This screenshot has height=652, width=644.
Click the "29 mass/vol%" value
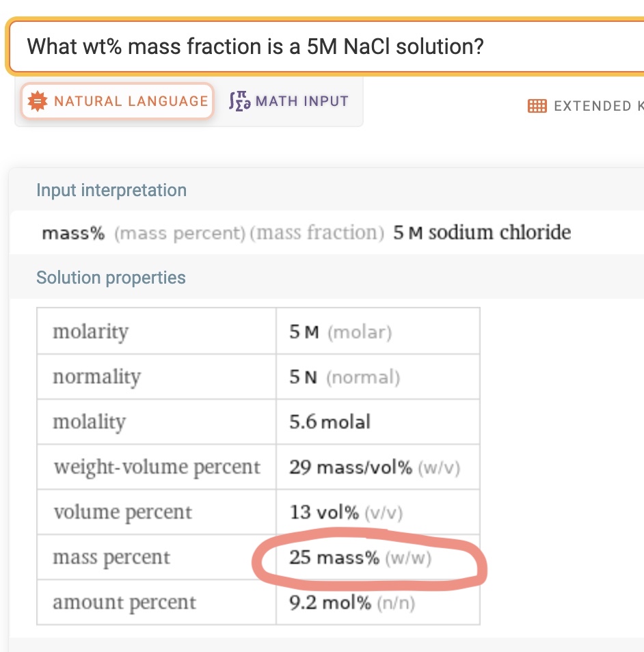tap(350, 467)
